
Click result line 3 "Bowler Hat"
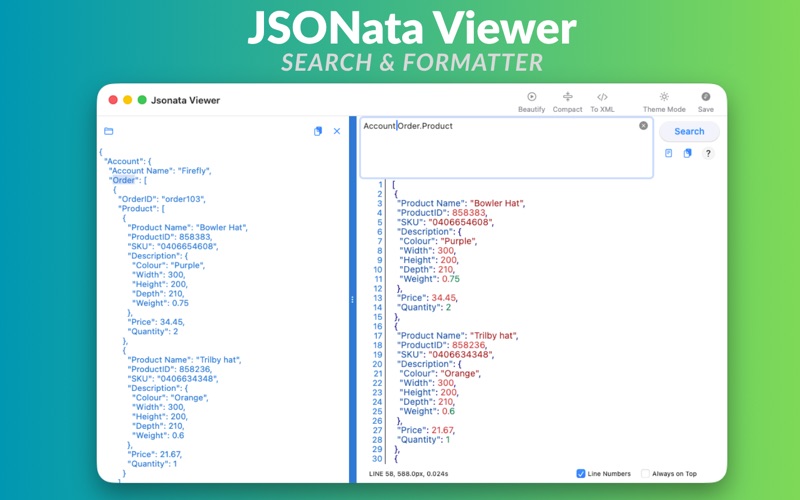pyautogui.click(x=461, y=203)
